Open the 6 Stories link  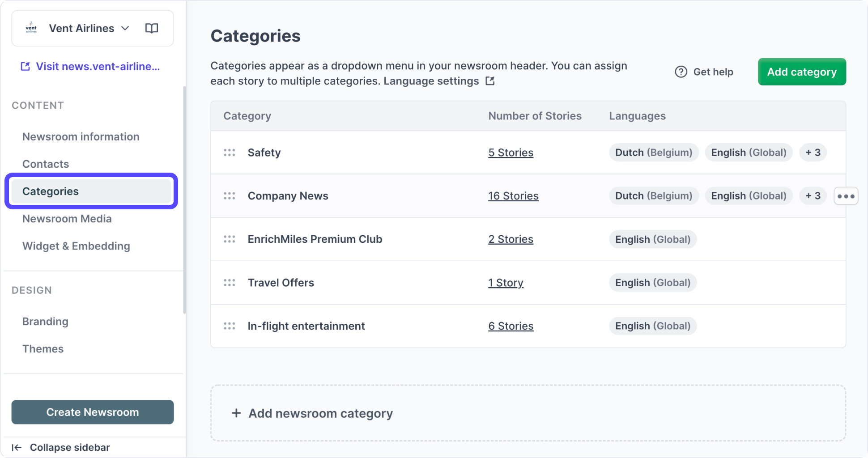point(511,326)
